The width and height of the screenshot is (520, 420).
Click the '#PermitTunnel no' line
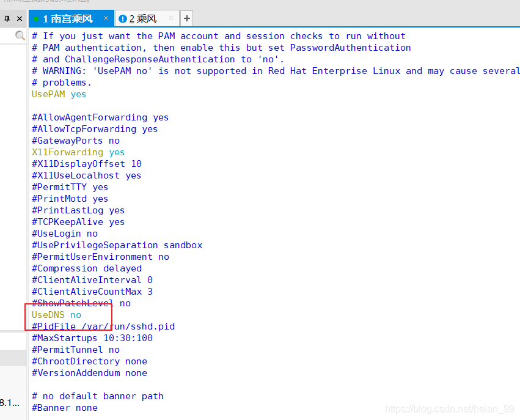point(76,350)
